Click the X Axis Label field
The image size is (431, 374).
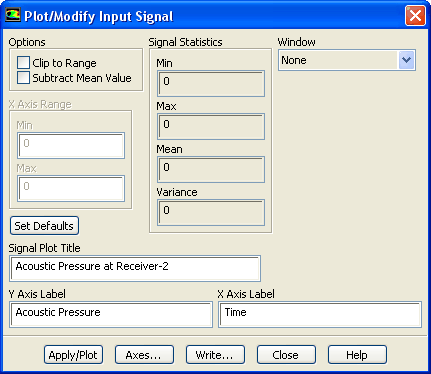tap(320, 314)
